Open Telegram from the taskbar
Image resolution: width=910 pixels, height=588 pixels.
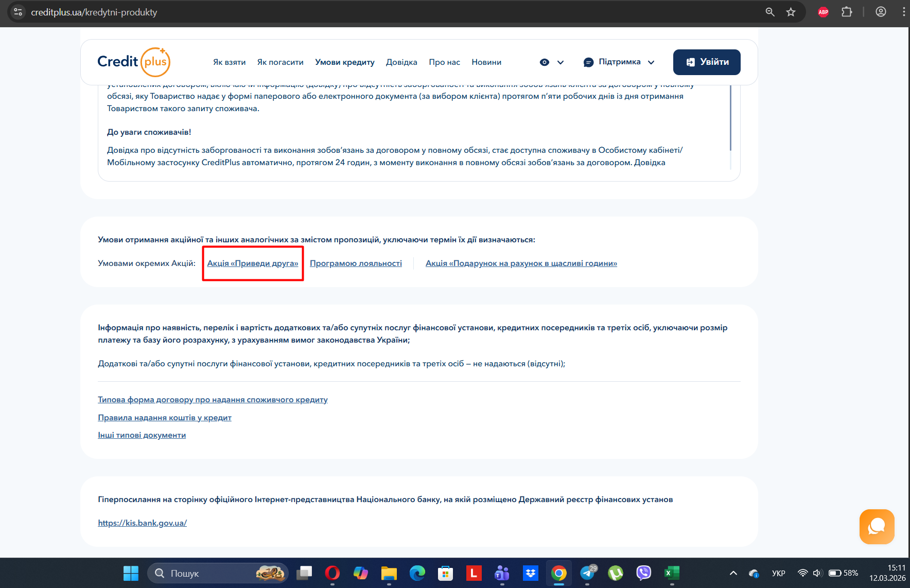587,573
